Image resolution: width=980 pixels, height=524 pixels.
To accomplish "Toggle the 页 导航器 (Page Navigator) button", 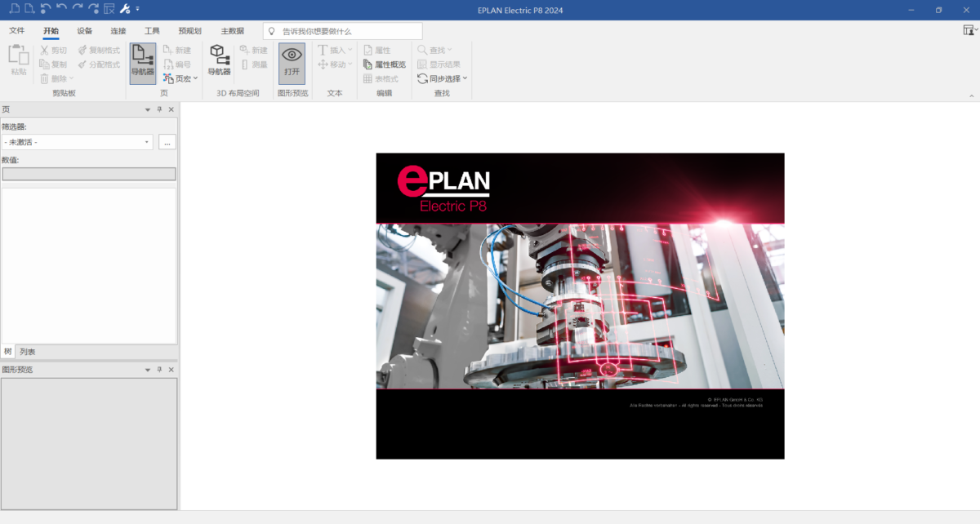I will coord(142,63).
